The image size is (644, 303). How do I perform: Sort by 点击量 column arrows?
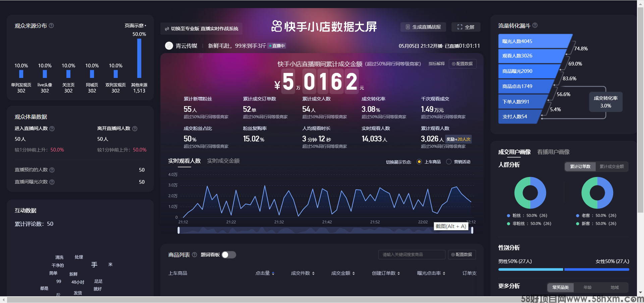[x=273, y=273]
